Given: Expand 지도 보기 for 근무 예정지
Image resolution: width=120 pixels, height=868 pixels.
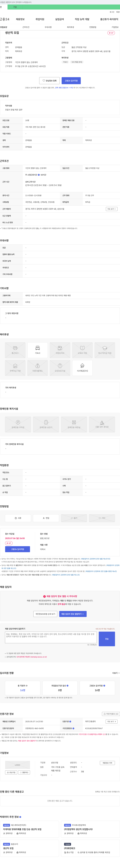Looking at the screenshot, I should 112,209.
